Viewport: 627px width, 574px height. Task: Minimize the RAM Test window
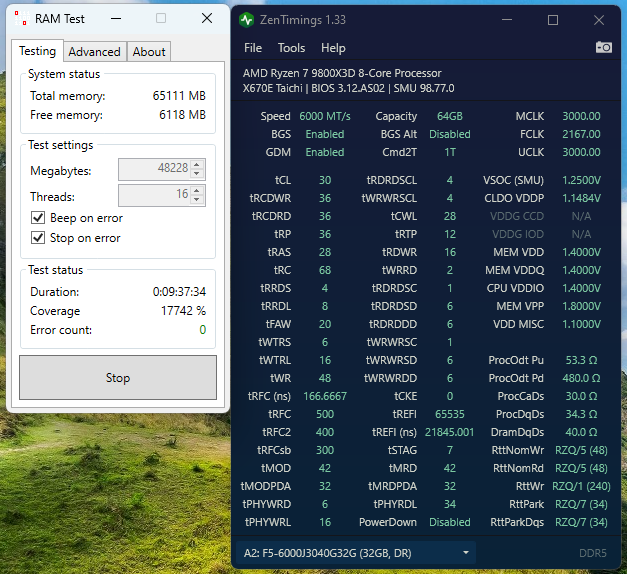pyautogui.click(x=115, y=18)
